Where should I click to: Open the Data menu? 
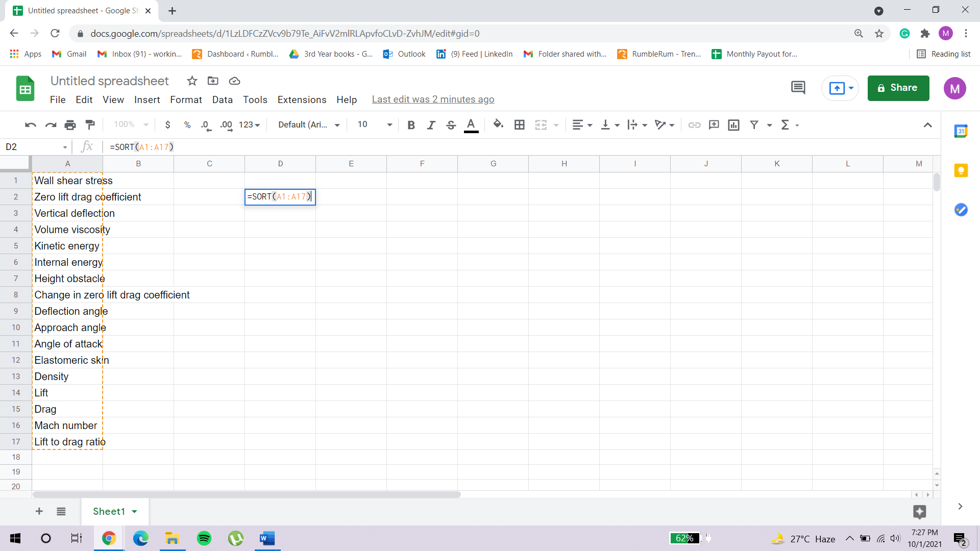point(222,99)
